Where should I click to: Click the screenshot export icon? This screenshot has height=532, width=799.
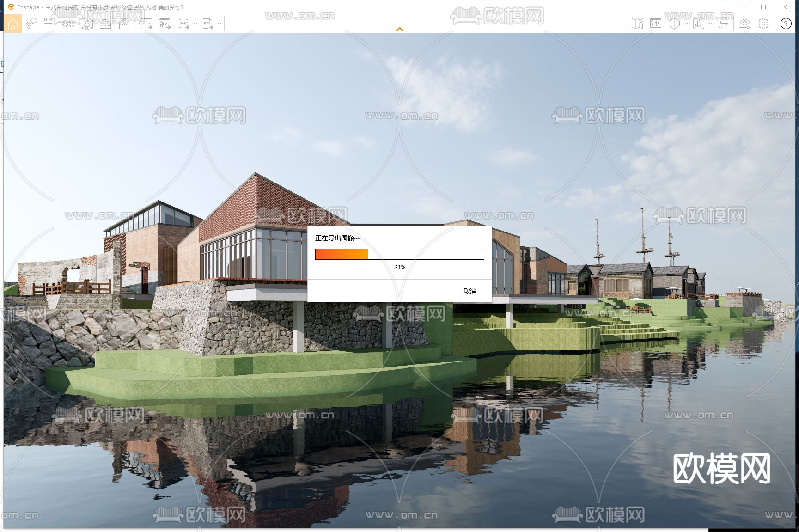146,24
